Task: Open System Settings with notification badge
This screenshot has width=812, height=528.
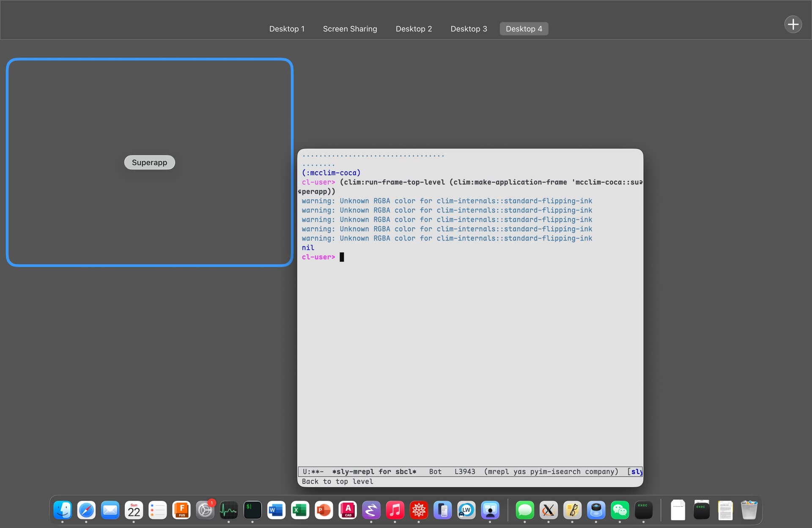Action: (205, 510)
